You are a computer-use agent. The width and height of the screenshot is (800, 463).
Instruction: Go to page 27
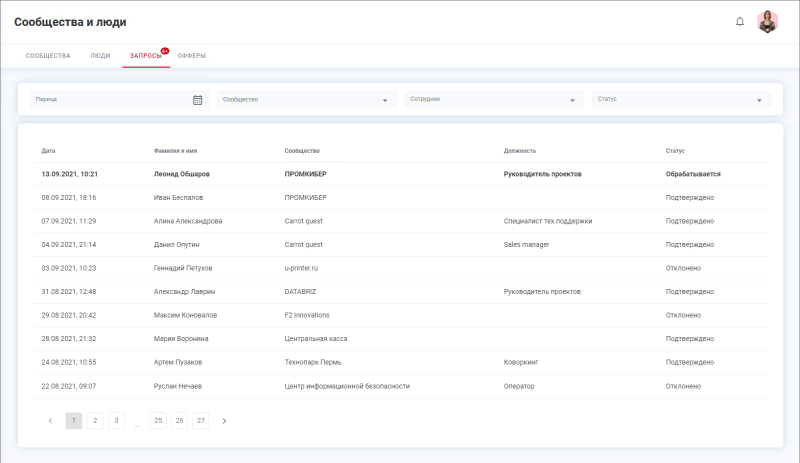[201, 421]
